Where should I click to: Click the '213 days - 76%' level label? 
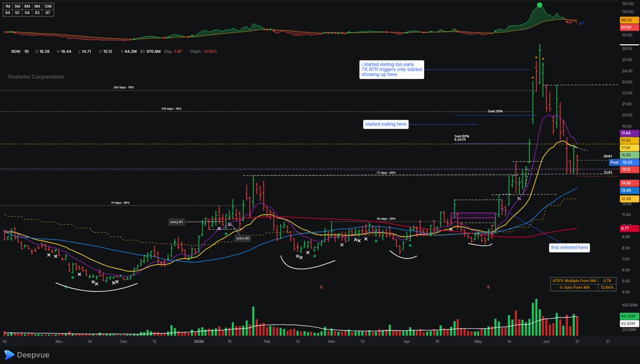point(172,109)
